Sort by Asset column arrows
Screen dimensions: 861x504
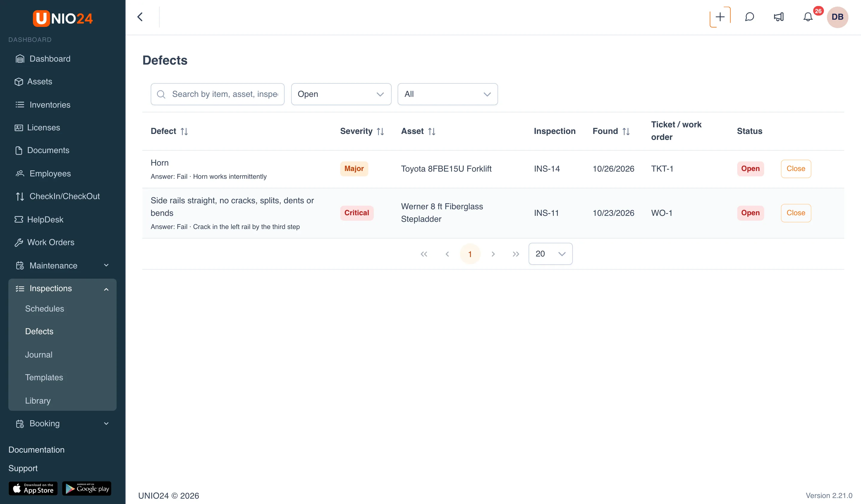coord(431,131)
